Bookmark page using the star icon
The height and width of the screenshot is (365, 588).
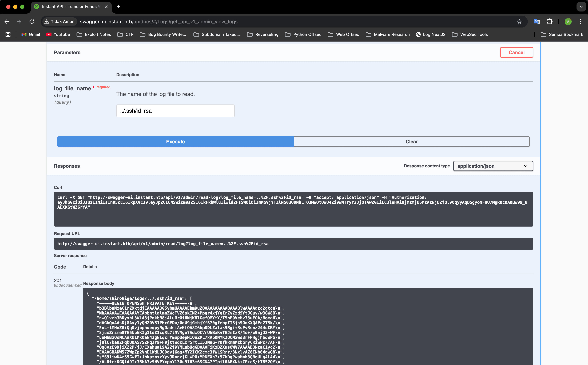(519, 22)
